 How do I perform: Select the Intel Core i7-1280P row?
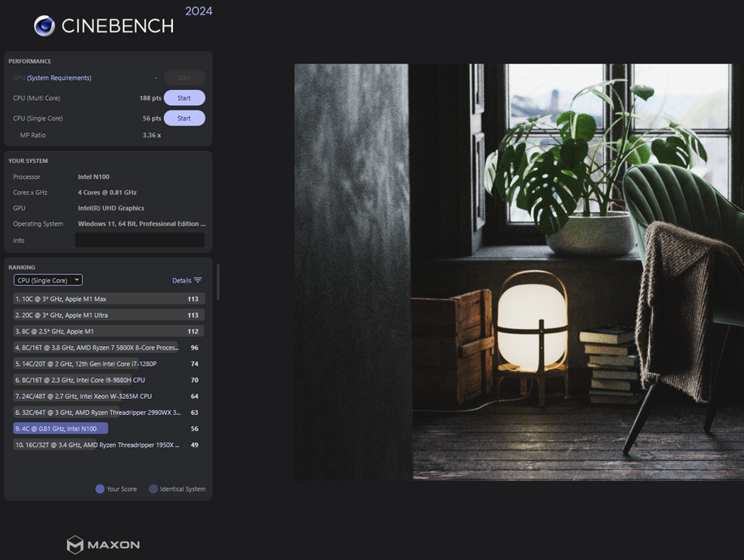pyautogui.click(x=109, y=364)
